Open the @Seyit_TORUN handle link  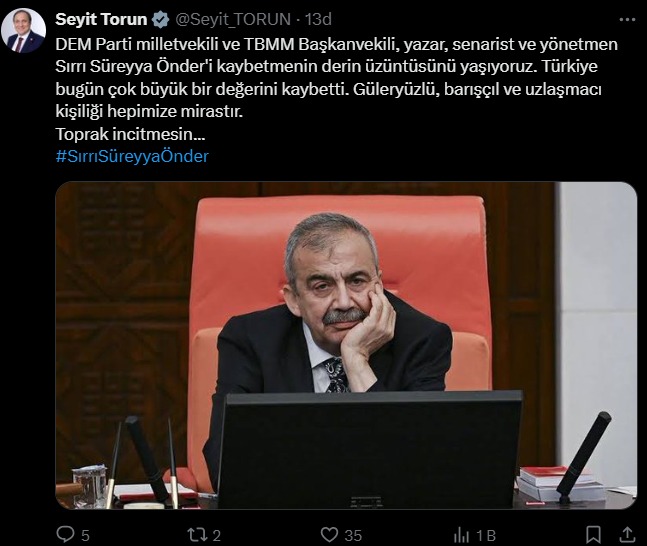coord(233,19)
